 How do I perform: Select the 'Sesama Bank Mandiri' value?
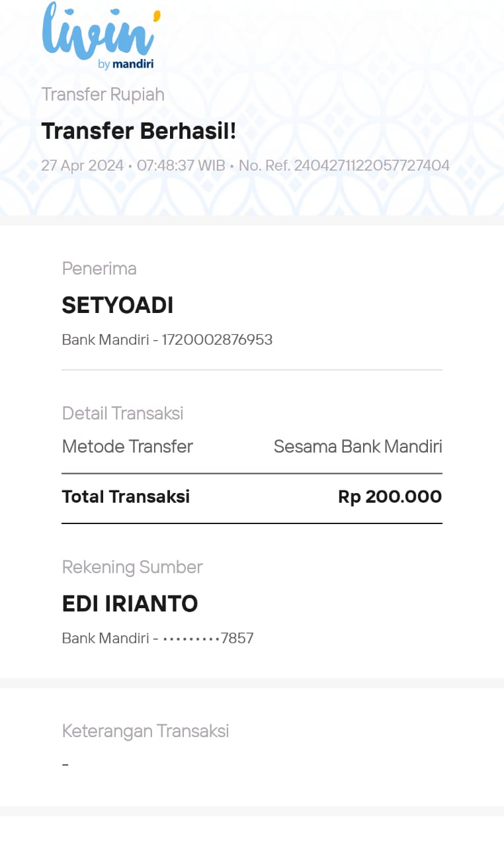(357, 447)
